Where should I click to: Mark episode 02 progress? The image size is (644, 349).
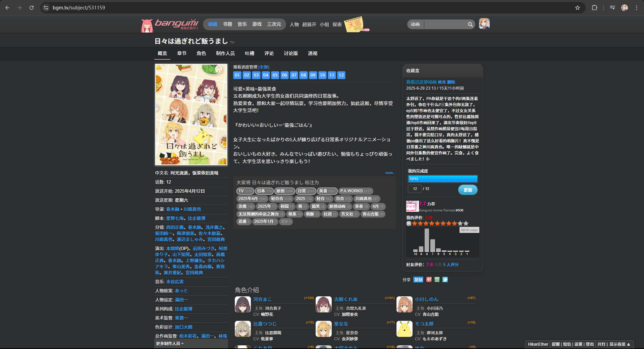247,75
